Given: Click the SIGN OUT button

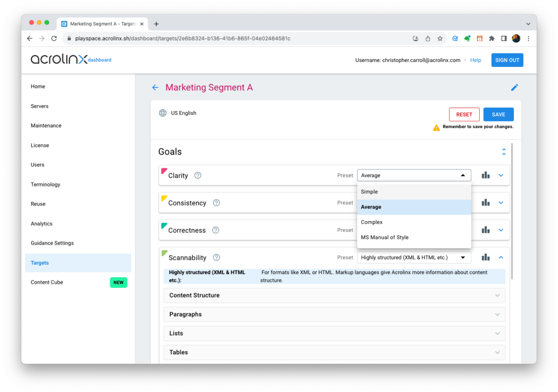Looking at the screenshot, I should [x=507, y=60].
